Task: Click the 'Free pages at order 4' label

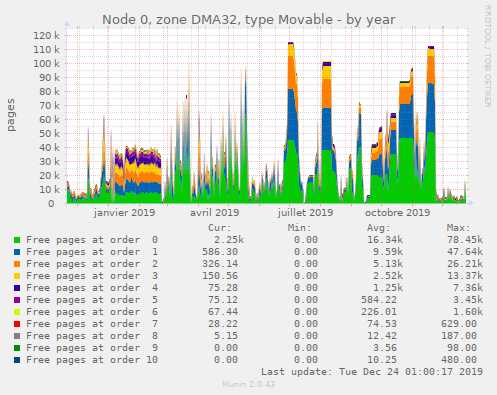Action: click(x=92, y=288)
